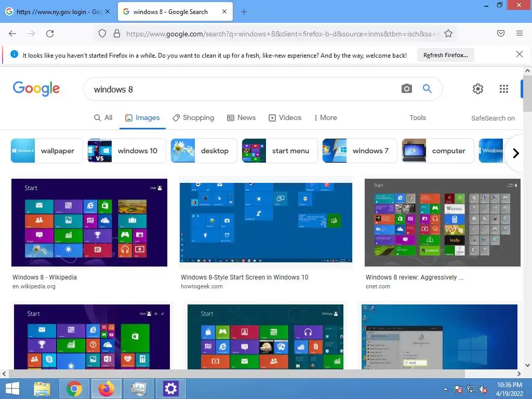Open the Settings gear taskbar app

[x=170, y=389]
